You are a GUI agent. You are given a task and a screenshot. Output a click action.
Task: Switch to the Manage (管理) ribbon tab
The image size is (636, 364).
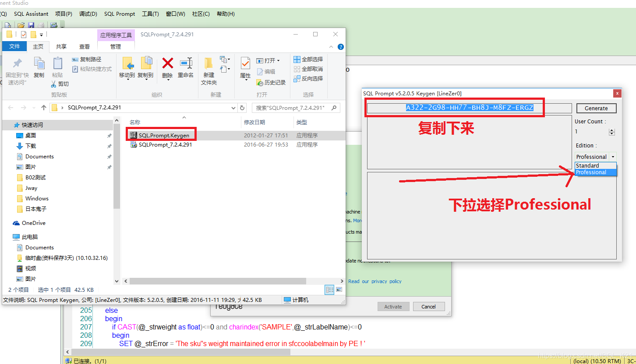click(116, 46)
